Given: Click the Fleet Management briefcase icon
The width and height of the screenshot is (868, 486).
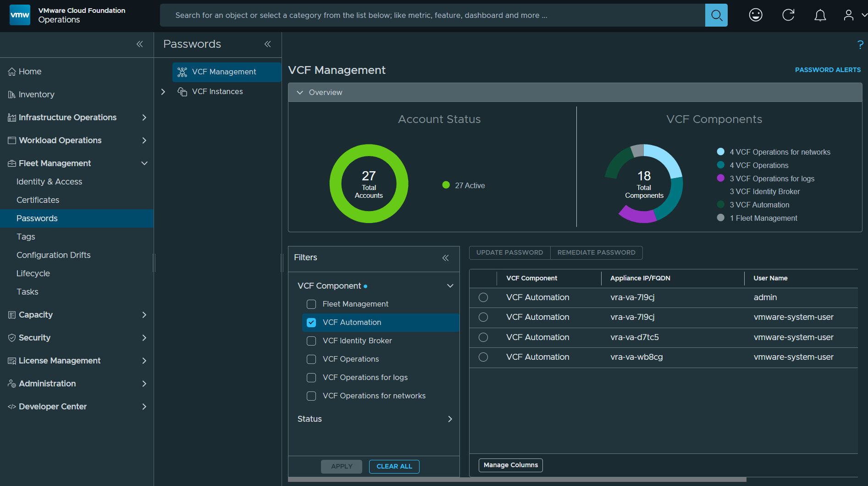Looking at the screenshot, I should (12, 163).
